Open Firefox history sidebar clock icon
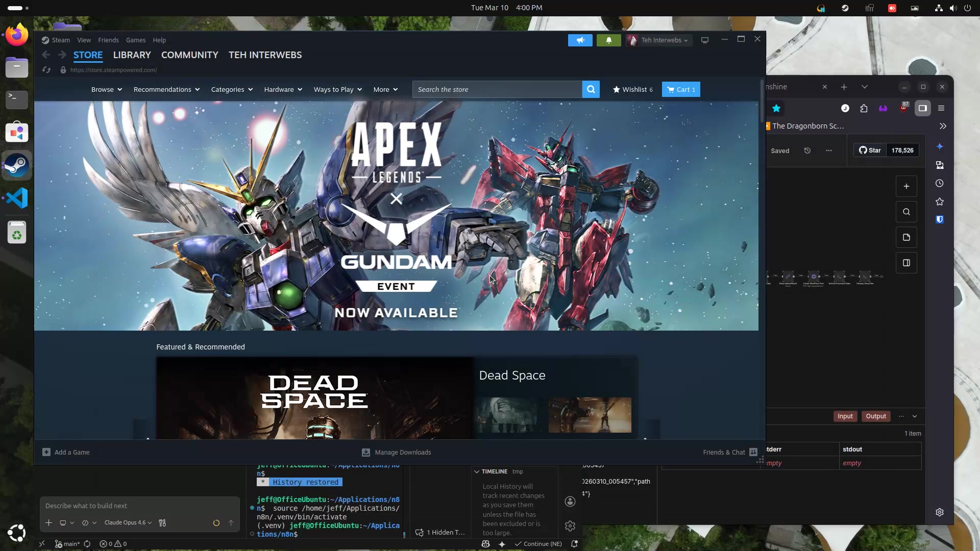The image size is (980, 551). (939, 183)
